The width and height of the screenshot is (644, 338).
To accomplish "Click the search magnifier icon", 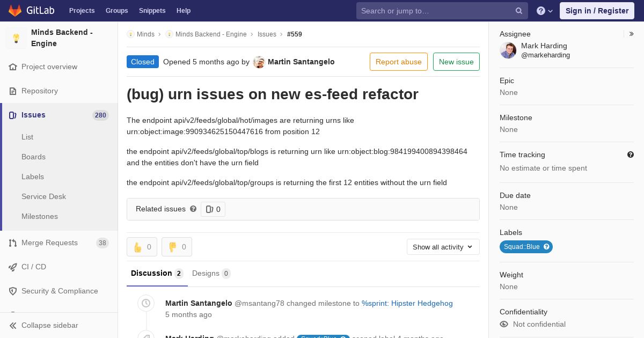I will click(x=519, y=11).
